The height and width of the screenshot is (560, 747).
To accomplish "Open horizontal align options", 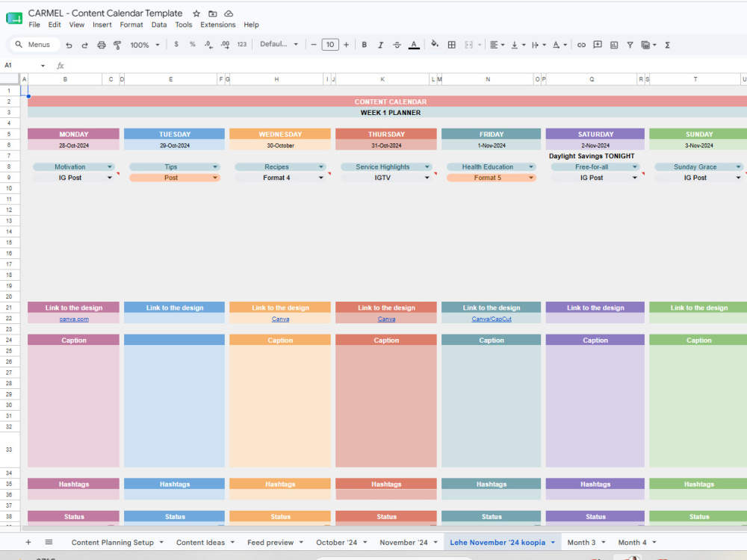I will [x=497, y=45].
